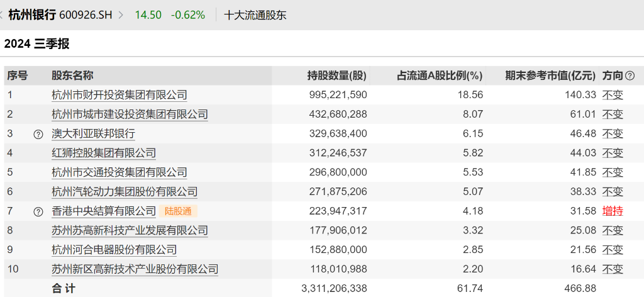Open shareholder 杭州汽轮动力集团股份有限公司
The width and height of the screenshot is (644, 297).
coord(125,191)
